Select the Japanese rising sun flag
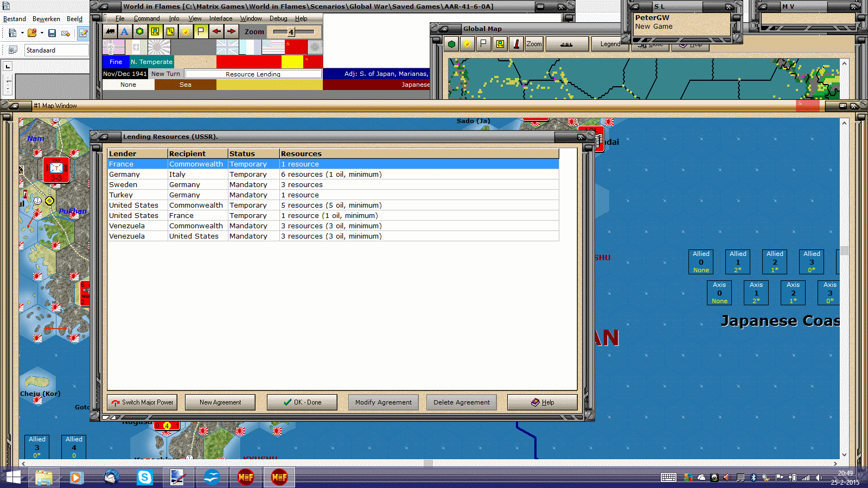868x488 pixels. (159, 47)
